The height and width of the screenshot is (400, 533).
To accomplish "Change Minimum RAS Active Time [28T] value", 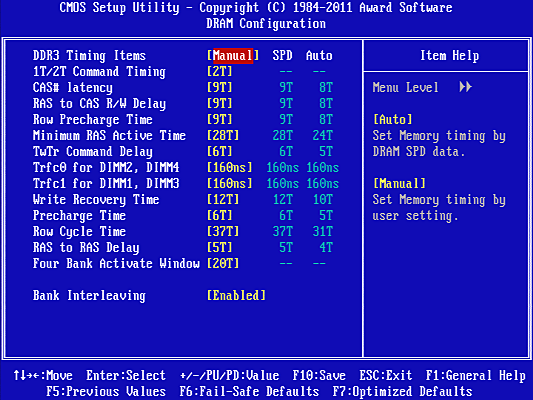I will tap(223, 136).
